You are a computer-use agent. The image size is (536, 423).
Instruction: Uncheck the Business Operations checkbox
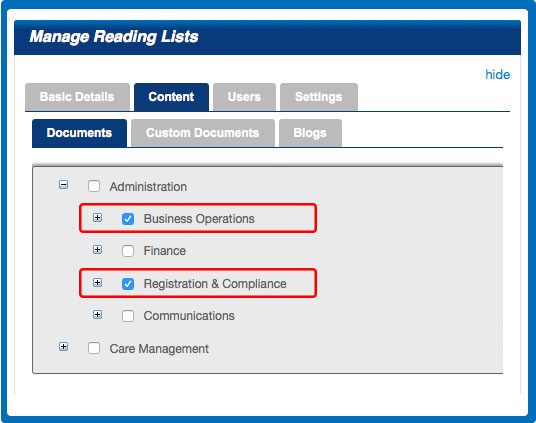[128, 219]
